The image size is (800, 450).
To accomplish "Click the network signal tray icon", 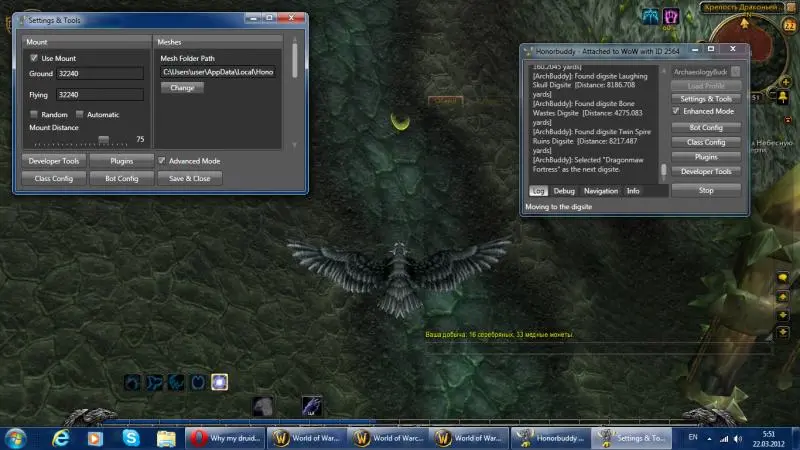I will click(724, 438).
